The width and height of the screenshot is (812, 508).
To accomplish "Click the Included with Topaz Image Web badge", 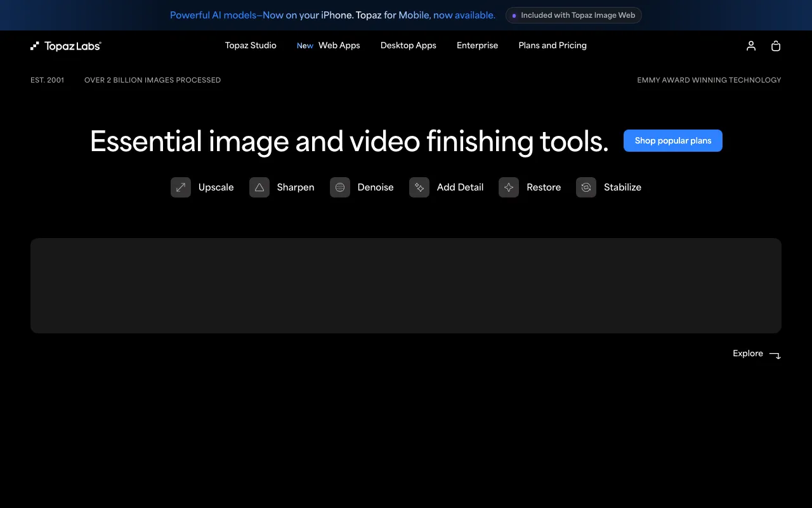I will coord(573,15).
